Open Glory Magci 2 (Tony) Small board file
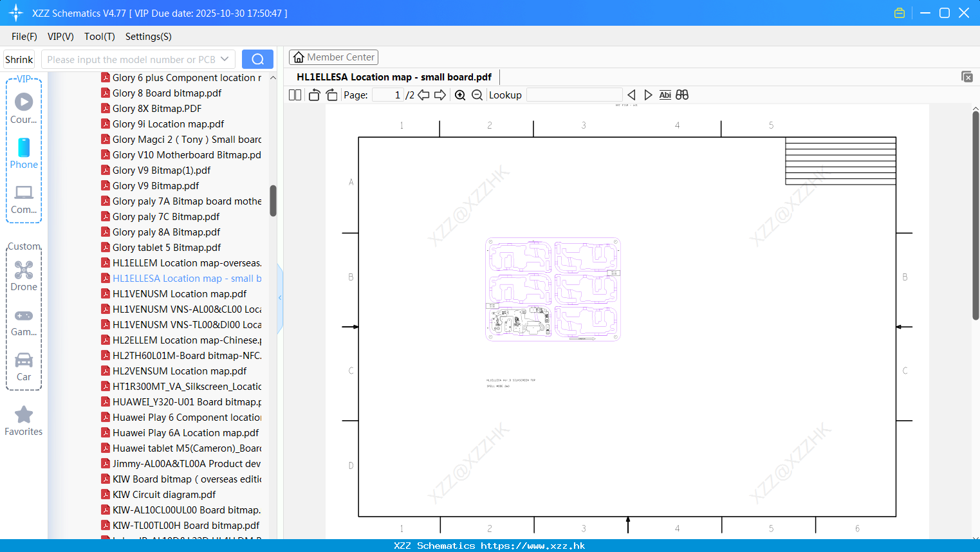Screen dimensions: 980x552 (187, 140)
